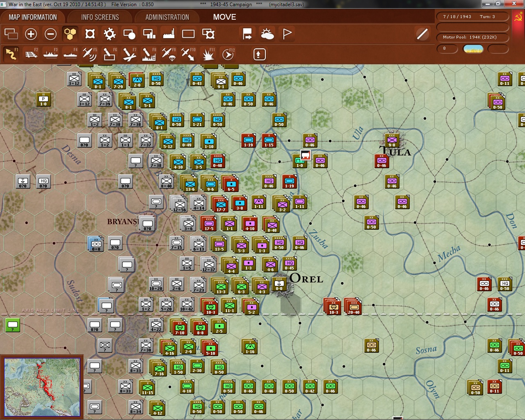
Task: Select F9 air transport mode
Action: pos(169,54)
